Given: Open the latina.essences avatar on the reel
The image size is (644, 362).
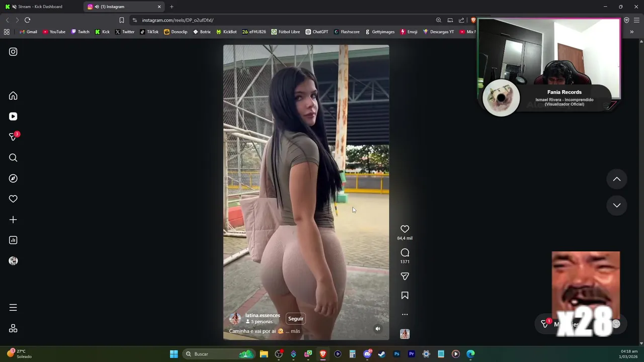Looking at the screenshot, I should 235,318.
